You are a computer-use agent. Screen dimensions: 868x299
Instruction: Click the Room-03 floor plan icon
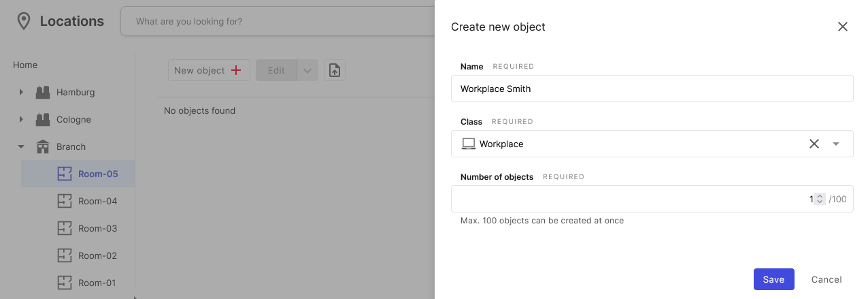(64, 228)
